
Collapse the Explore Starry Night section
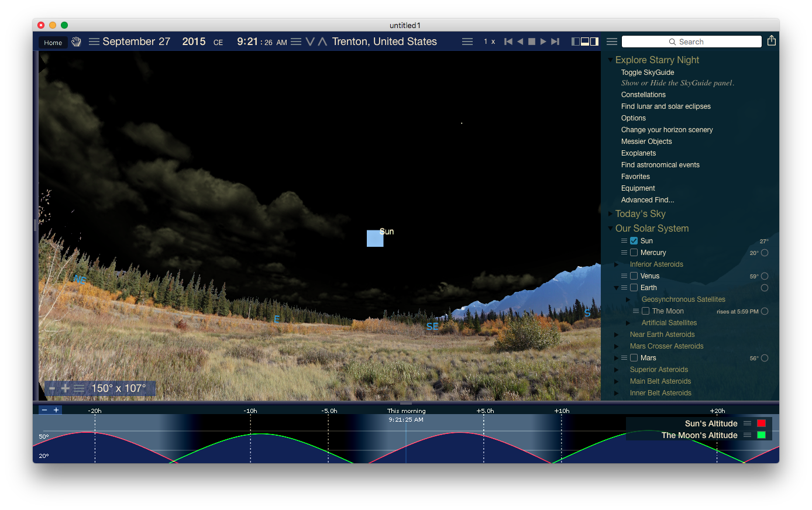pos(610,60)
